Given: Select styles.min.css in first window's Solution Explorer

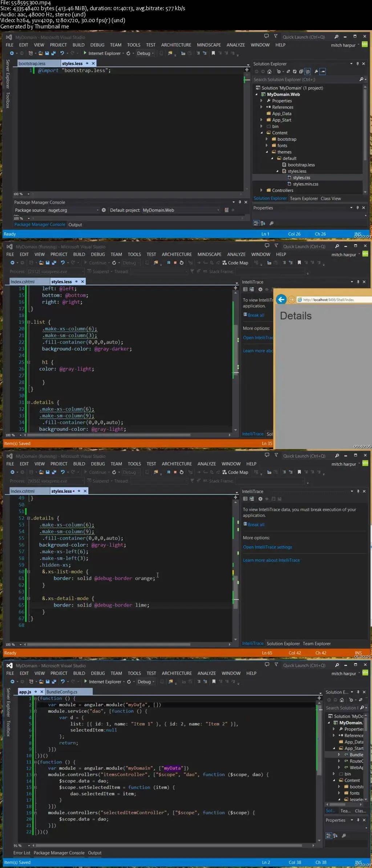Looking at the screenshot, I should click(x=306, y=184).
